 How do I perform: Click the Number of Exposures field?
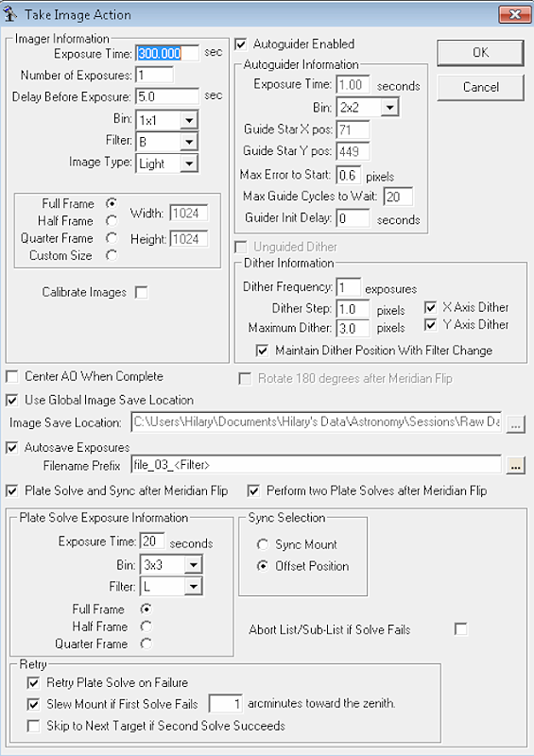point(154,75)
